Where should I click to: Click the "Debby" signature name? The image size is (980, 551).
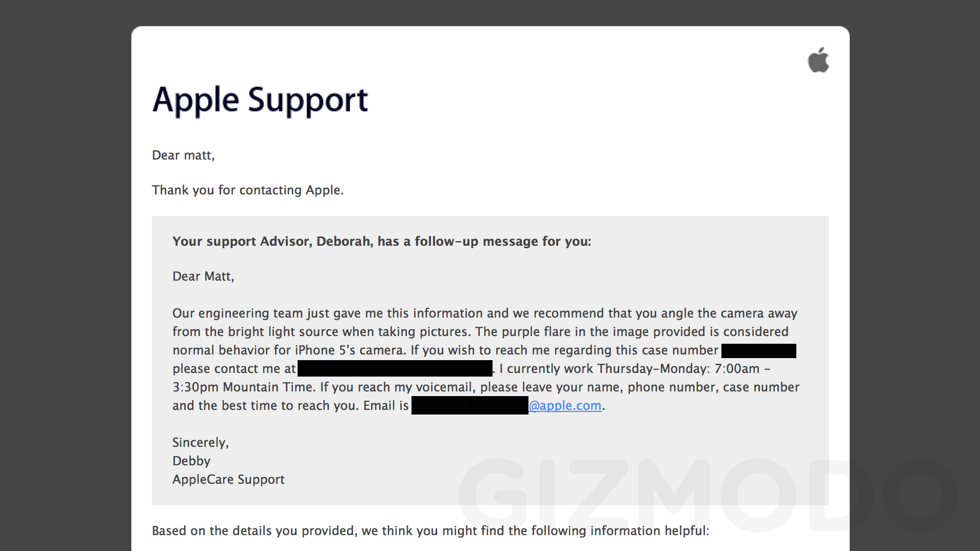[191, 461]
